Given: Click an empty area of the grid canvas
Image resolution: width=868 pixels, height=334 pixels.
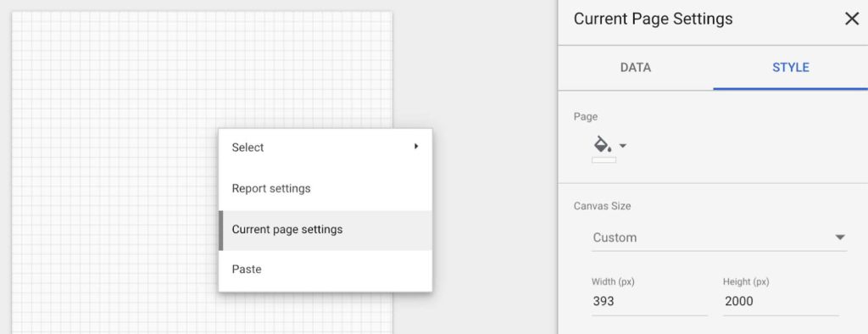Looking at the screenshot, I should tap(111, 166).
